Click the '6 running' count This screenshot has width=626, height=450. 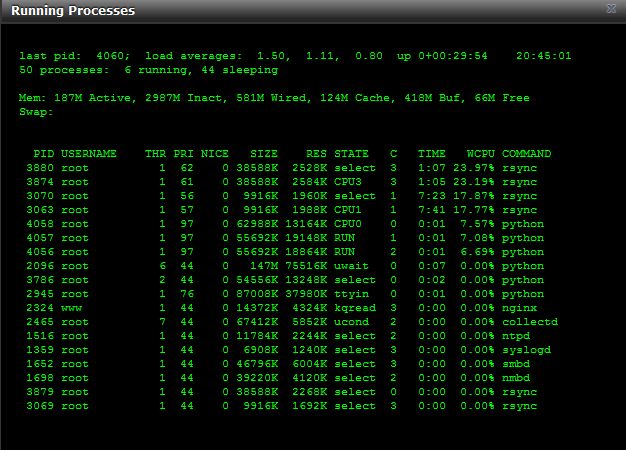(x=157, y=70)
